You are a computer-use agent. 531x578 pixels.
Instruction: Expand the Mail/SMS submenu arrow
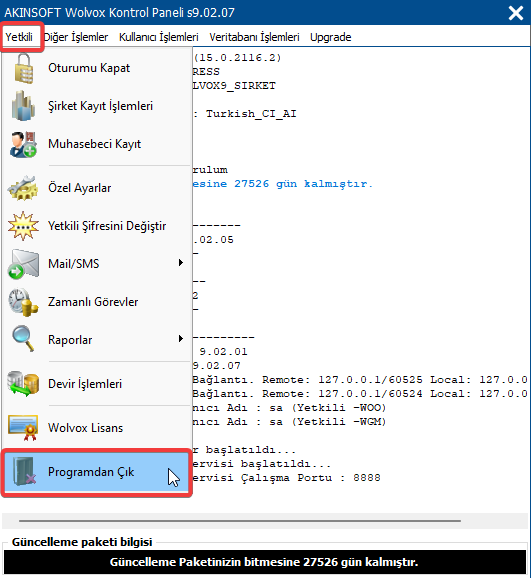pyautogui.click(x=181, y=263)
